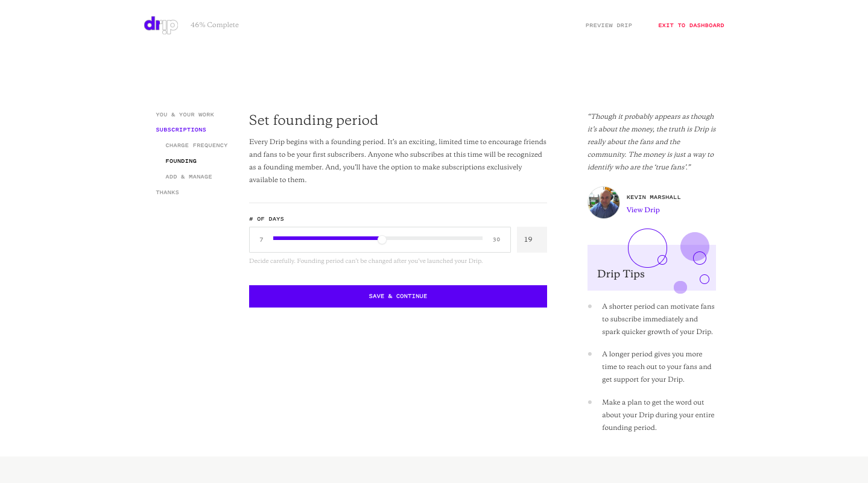Select the Founding sidebar item
Image resolution: width=868 pixels, height=483 pixels.
[181, 161]
